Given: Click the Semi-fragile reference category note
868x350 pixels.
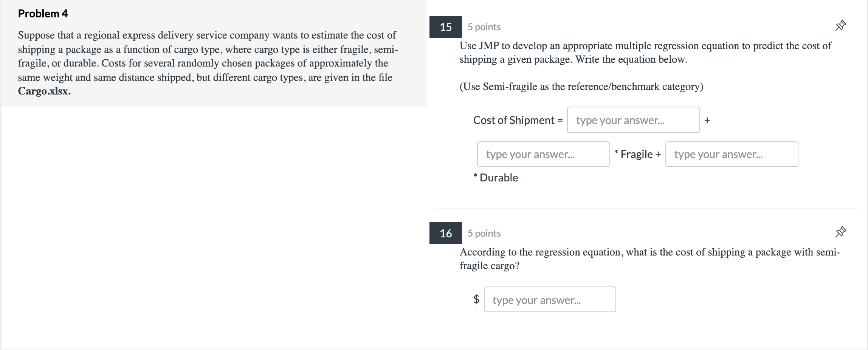Looking at the screenshot, I should pos(581,87).
